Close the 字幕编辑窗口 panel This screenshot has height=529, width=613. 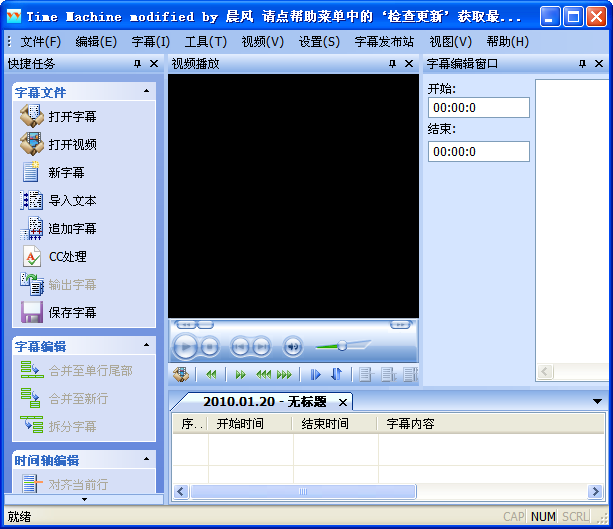pos(599,63)
